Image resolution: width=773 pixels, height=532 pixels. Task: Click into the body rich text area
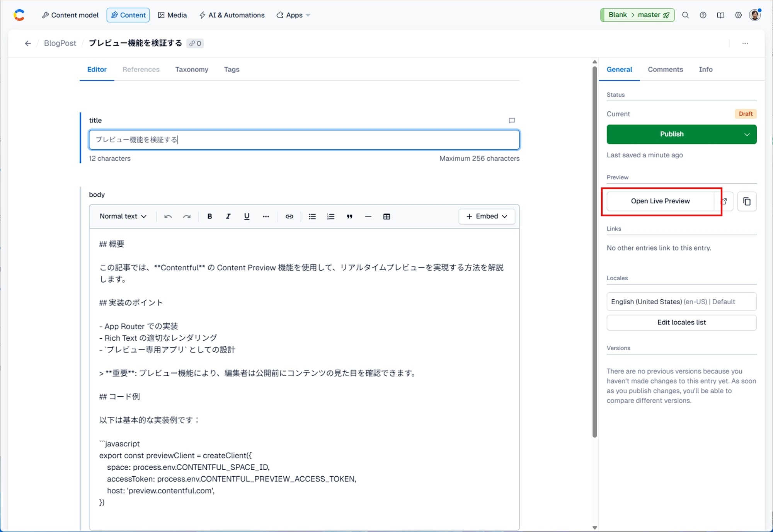coord(304,379)
